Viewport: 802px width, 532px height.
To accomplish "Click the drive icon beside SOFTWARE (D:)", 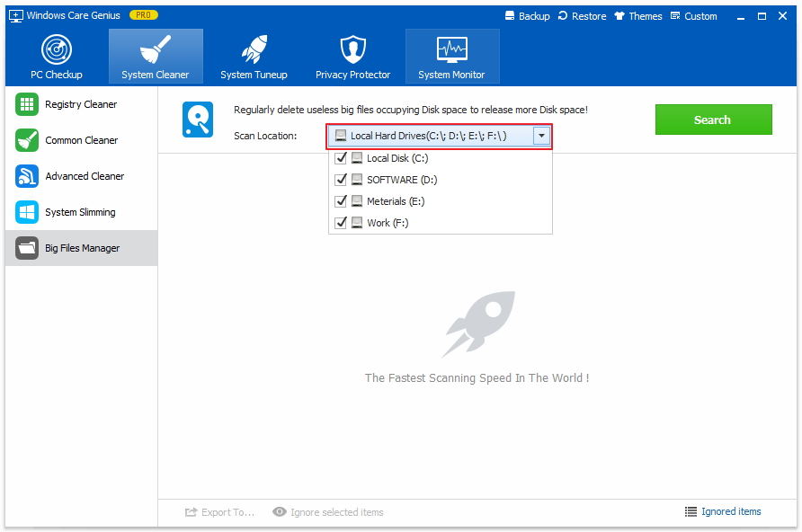I will pos(357,180).
